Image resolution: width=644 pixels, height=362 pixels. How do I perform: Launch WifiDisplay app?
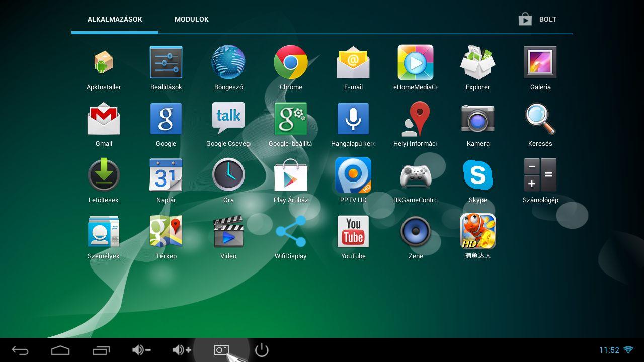(x=291, y=232)
